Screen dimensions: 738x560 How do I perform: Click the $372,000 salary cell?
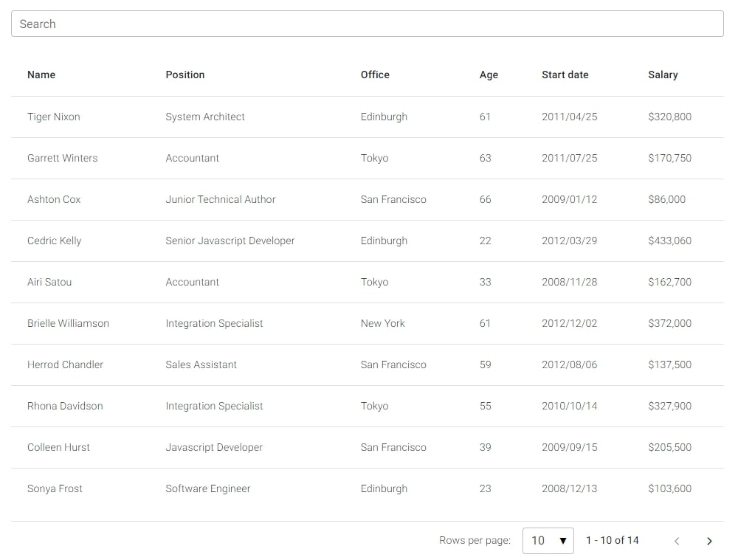670,324
